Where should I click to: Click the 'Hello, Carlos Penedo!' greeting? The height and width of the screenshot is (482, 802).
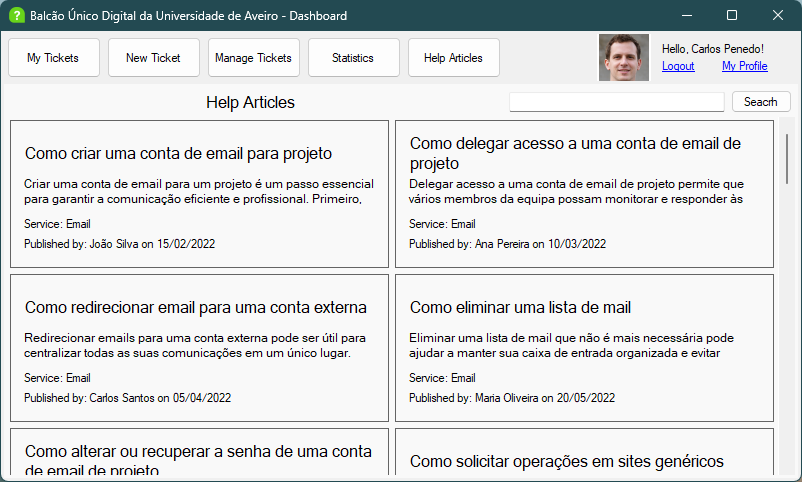pyautogui.click(x=712, y=49)
